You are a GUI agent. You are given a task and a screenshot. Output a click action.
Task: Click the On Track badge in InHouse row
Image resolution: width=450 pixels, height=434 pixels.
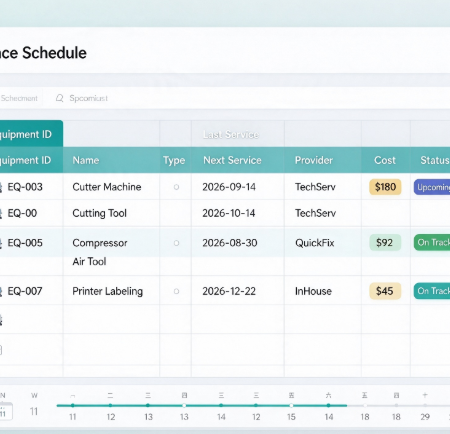[x=432, y=291]
